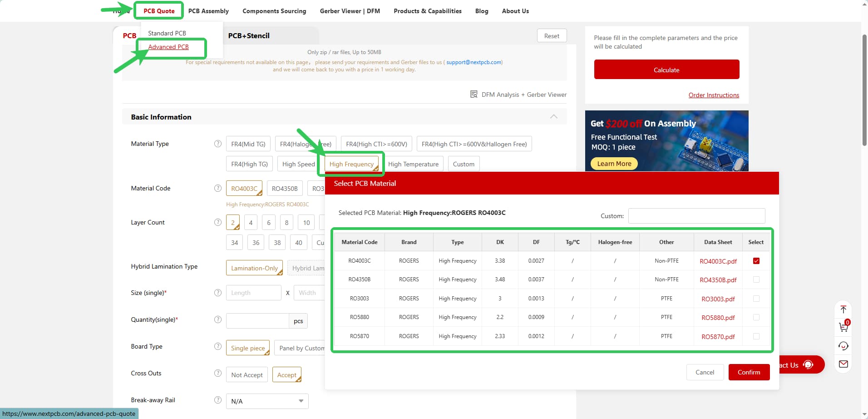Open the RO3003.pdf data sheet link

[718, 299]
